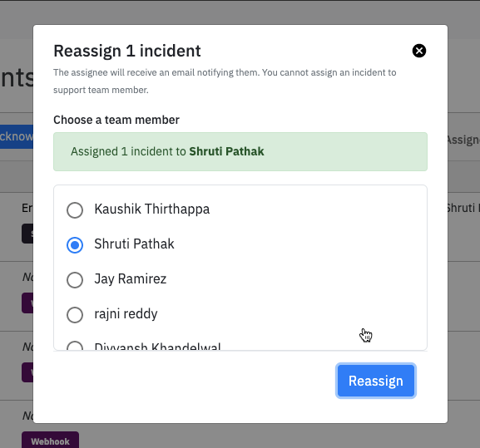
Task: Click the Reassign 1 incident title
Action: point(127,51)
